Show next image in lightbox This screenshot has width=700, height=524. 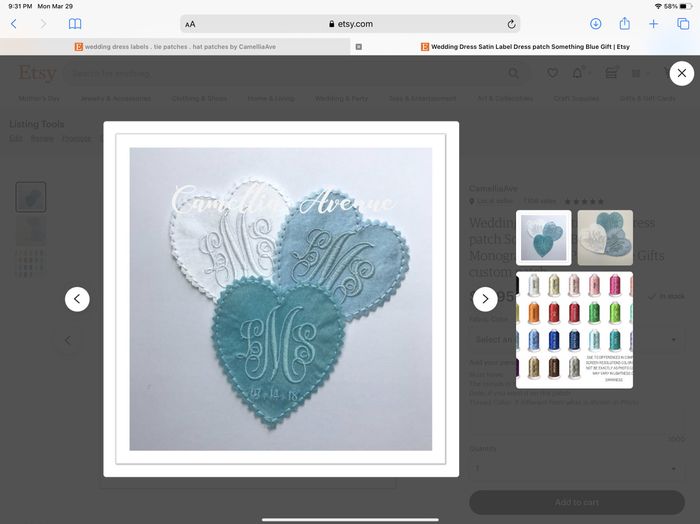(x=485, y=299)
